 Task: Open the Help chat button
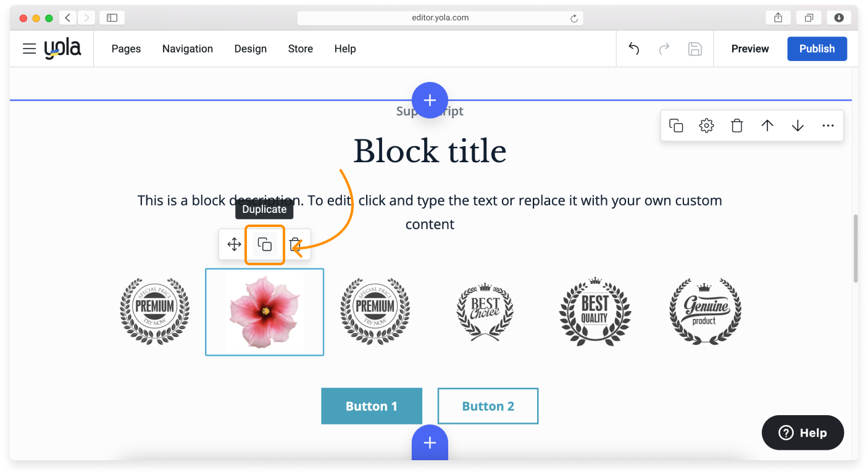[x=803, y=432]
